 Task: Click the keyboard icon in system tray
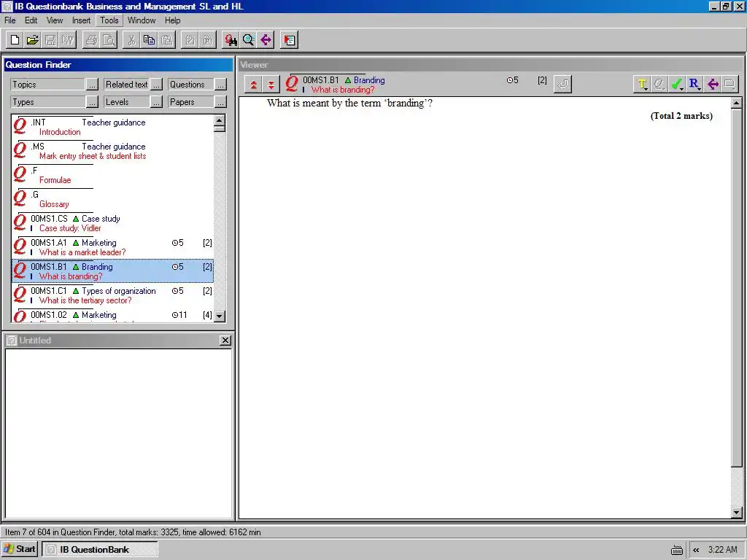click(676, 550)
